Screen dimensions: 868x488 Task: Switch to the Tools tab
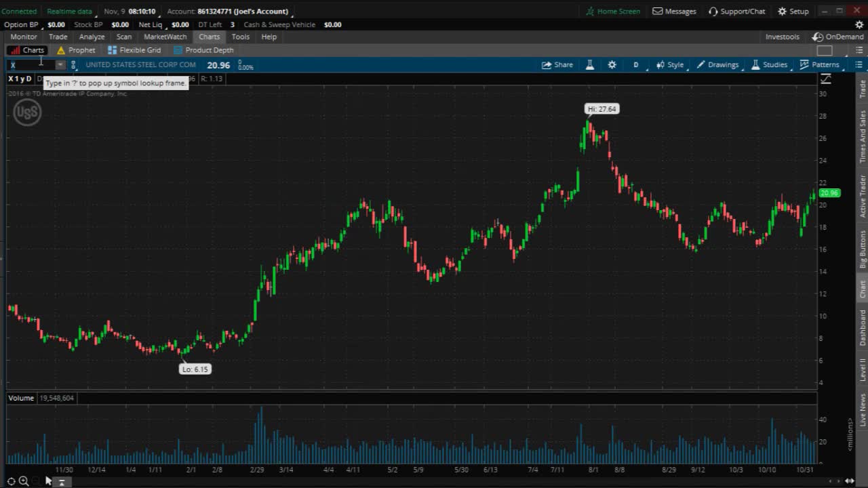[240, 37]
